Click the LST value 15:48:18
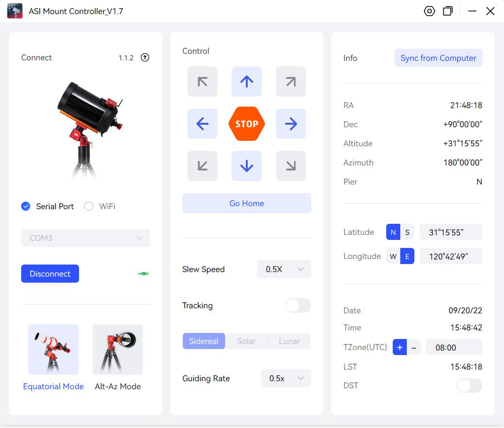Image resolution: width=504 pixels, height=428 pixels. pos(466,367)
